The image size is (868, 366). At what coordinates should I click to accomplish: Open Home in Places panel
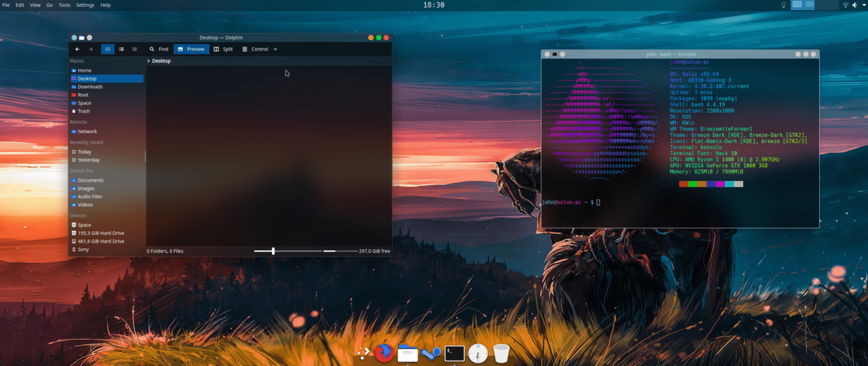[x=106, y=70]
